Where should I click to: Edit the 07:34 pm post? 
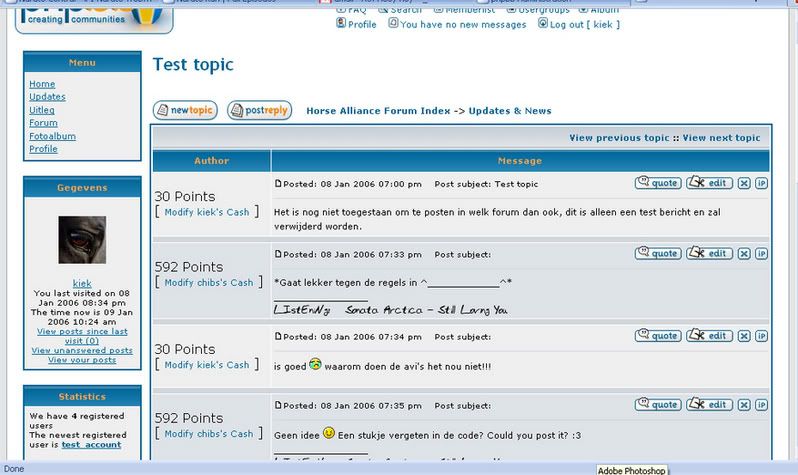coord(709,336)
